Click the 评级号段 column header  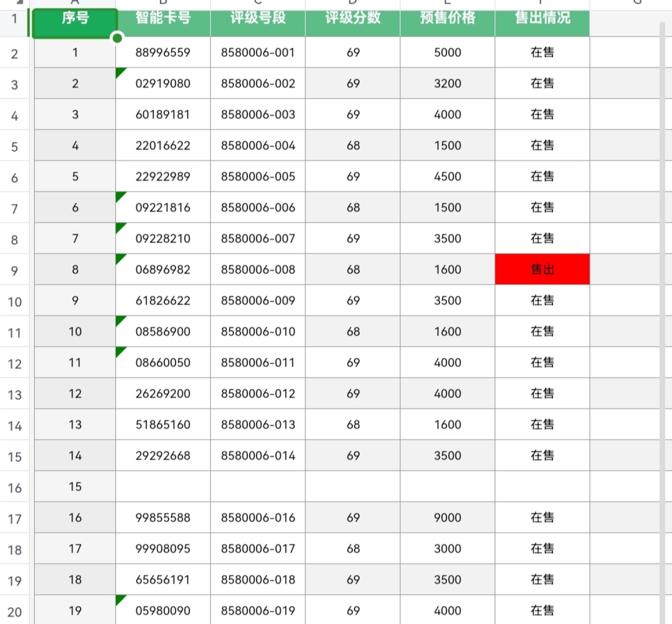click(258, 23)
